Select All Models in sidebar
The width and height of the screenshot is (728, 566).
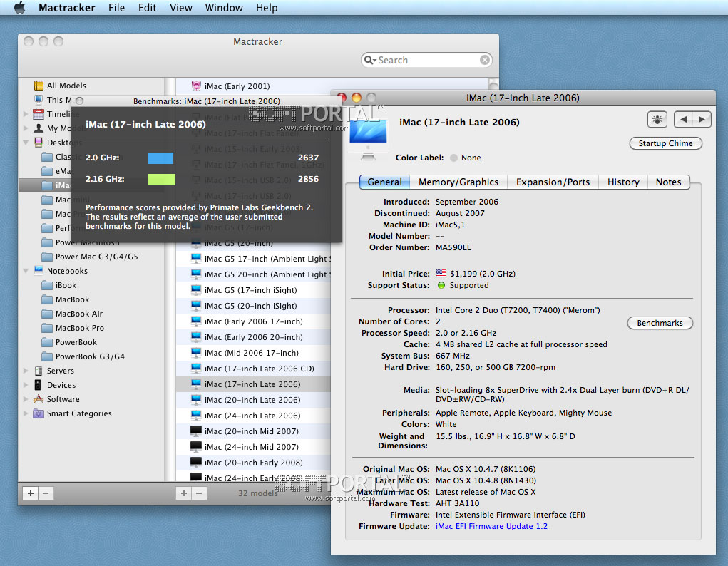[x=66, y=86]
